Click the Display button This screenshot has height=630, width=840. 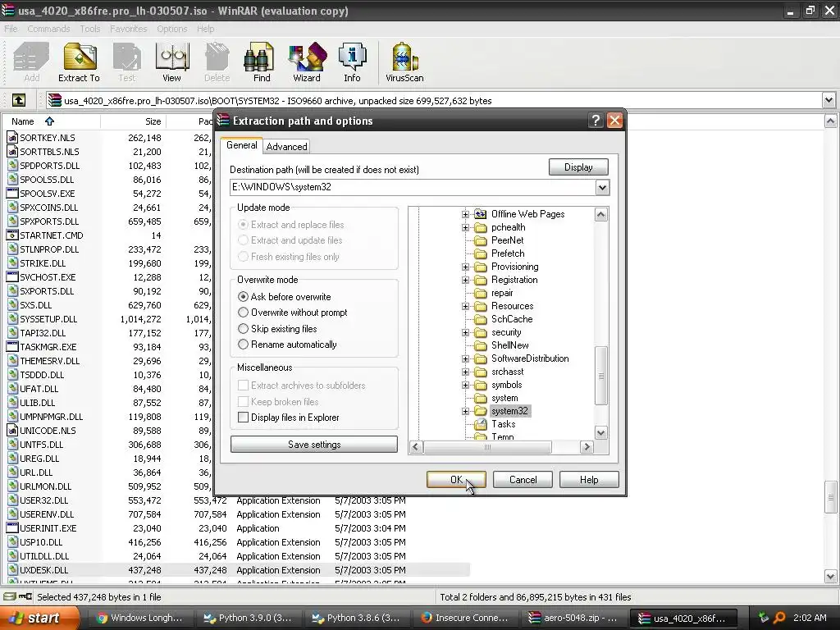578,167
